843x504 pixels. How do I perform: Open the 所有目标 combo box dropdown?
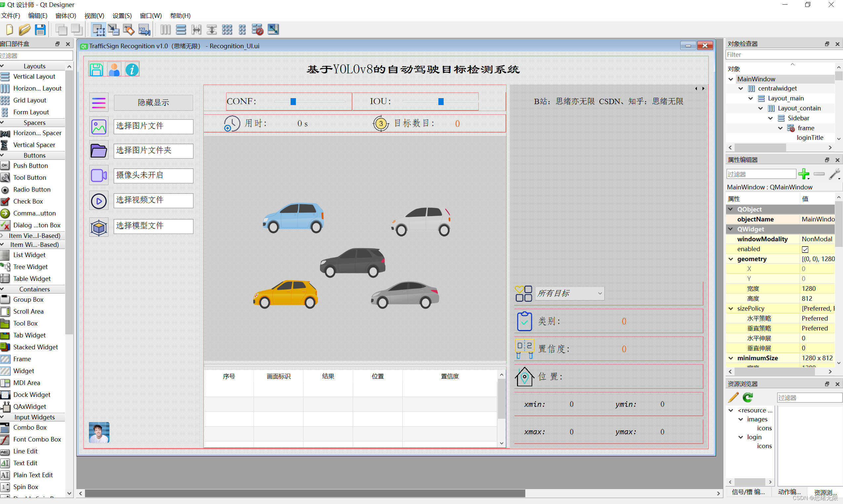[600, 293]
